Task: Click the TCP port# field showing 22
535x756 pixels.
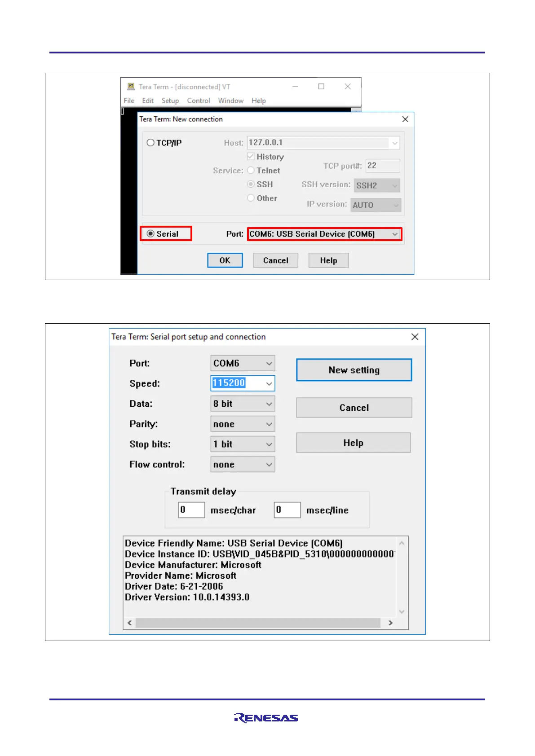Action: point(383,166)
